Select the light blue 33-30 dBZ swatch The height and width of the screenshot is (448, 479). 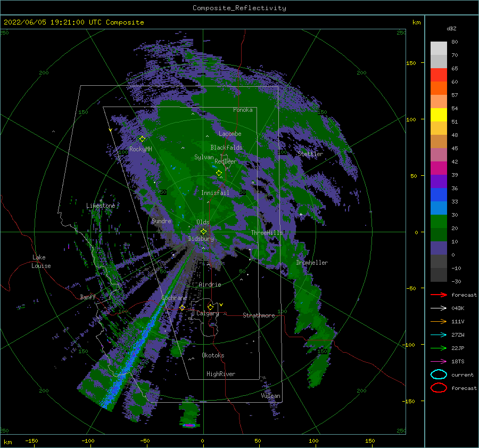439,208
